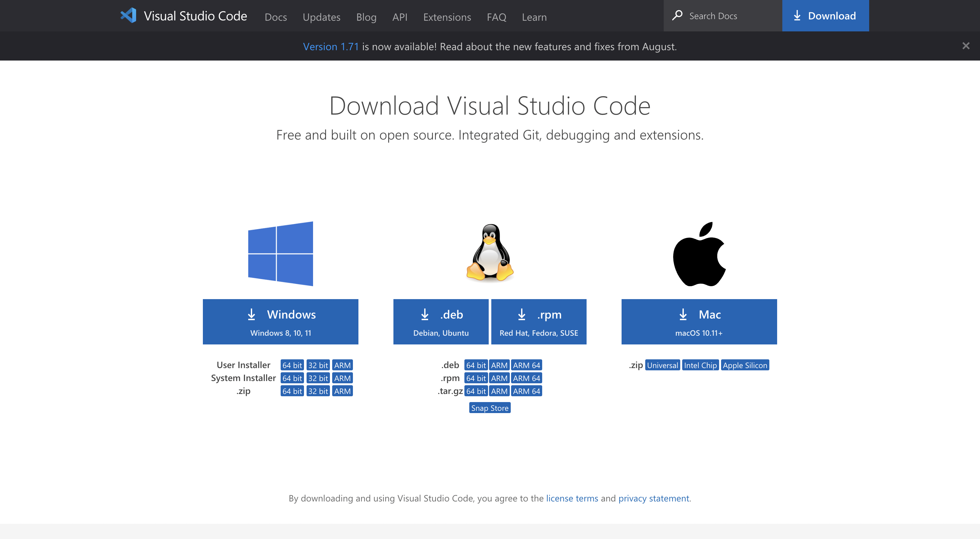980x539 pixels.
Task: Dismiss the version banner with the X icon
Action: click(x=966, y=46)
